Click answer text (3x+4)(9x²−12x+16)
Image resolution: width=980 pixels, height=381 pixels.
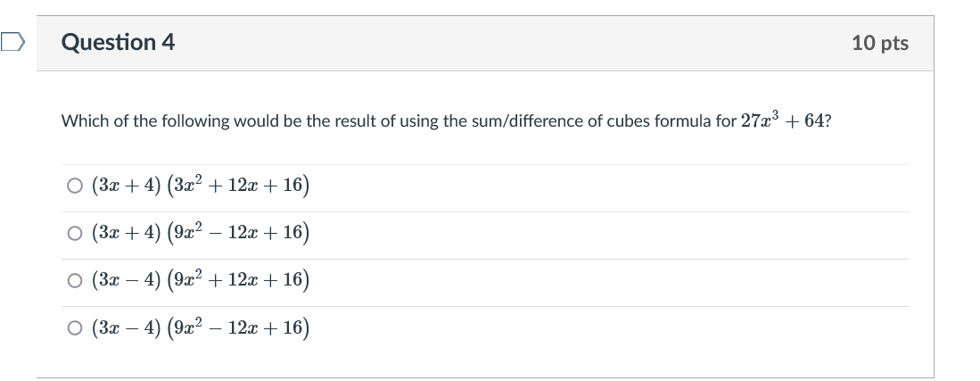(x=200, y=234)
